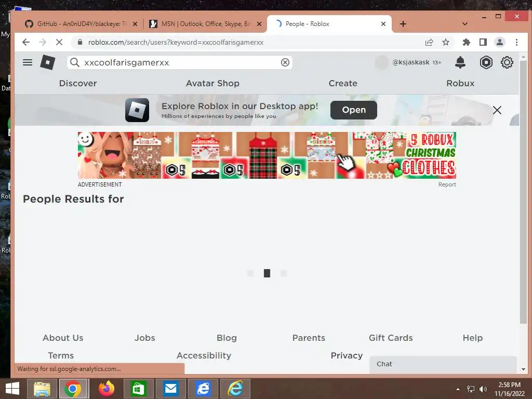Close the MSN tab

pos(259,24)
